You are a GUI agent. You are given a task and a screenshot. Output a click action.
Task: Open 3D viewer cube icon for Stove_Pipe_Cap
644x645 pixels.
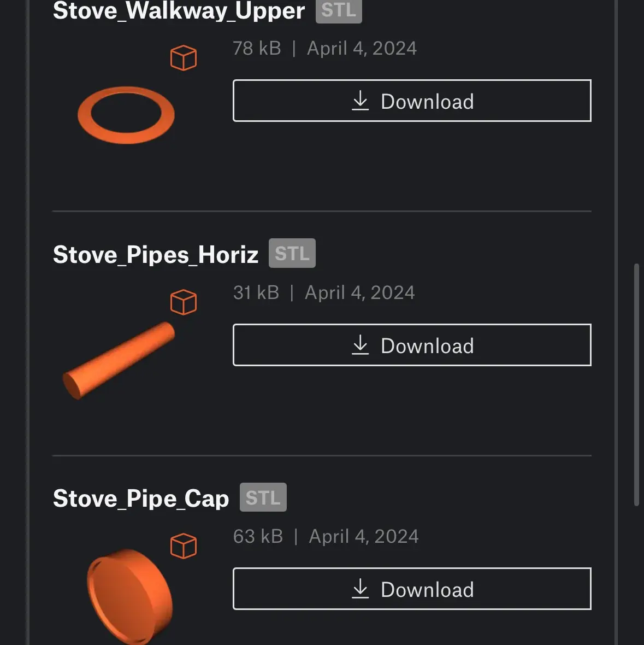(x=184, y=546)
